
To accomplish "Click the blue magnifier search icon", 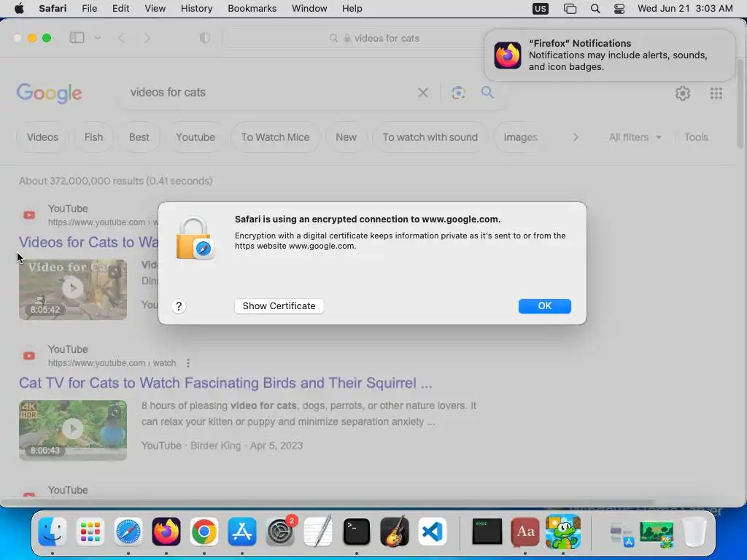I will 487,93.
